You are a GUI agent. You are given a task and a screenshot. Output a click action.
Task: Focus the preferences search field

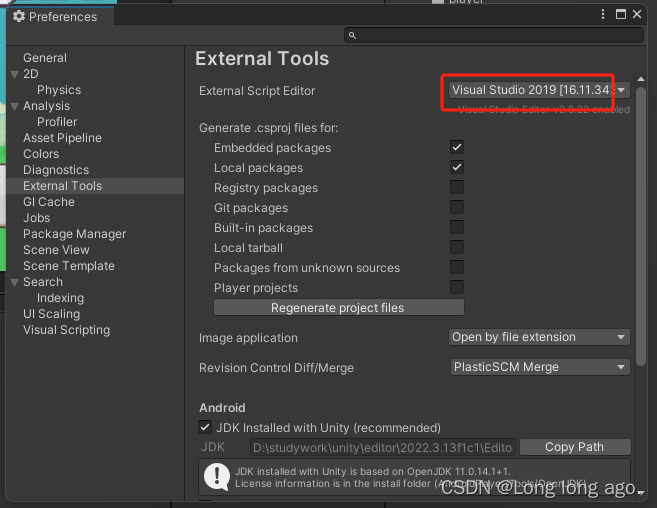click(494, 36)
